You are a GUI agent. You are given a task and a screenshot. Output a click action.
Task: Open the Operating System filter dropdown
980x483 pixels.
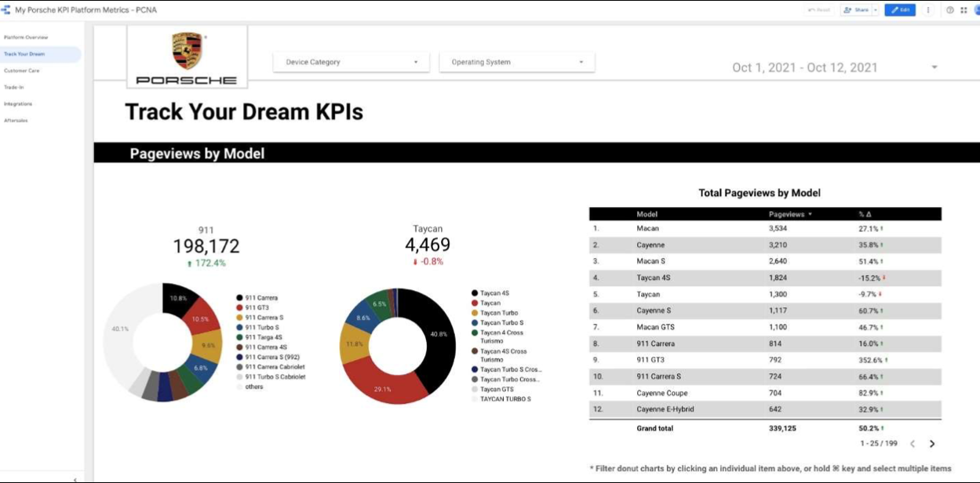click(x=516, y=62)
